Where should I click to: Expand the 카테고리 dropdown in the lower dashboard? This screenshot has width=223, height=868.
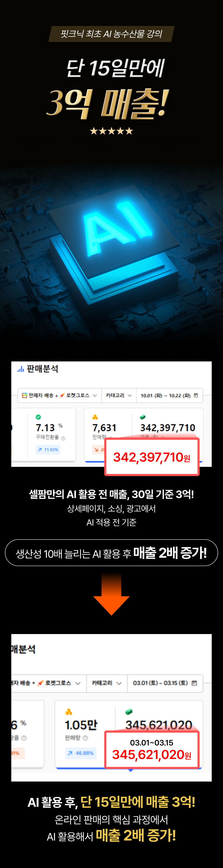pyautogui.click(x=107, y=683)
